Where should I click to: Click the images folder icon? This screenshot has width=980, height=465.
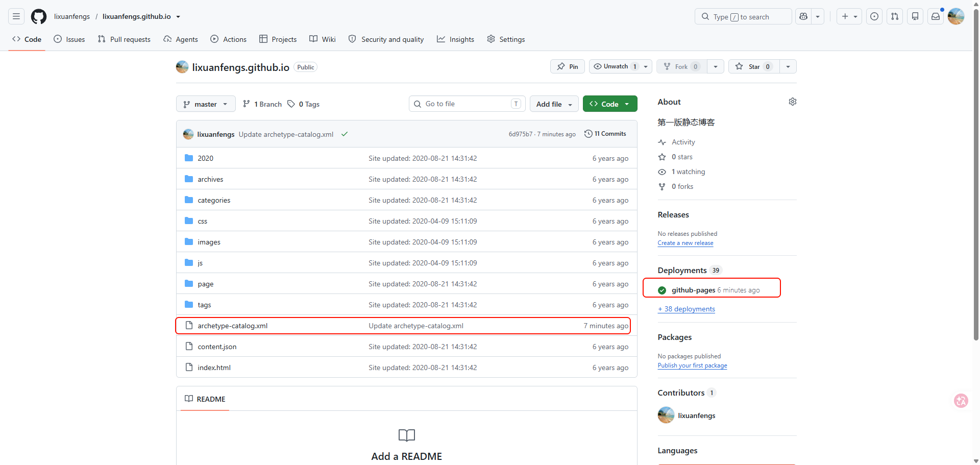[189, 242]
